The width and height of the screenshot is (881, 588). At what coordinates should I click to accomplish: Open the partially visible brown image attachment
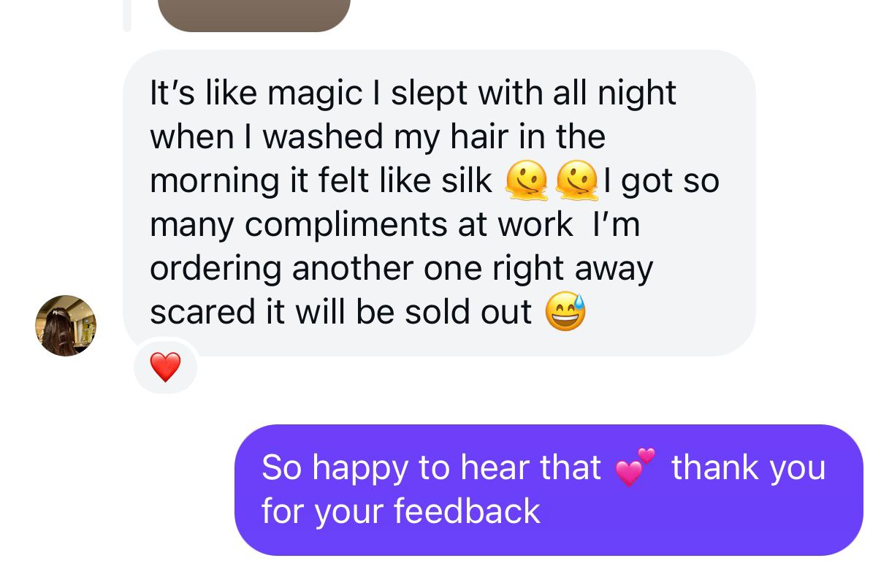pos(254,15)
